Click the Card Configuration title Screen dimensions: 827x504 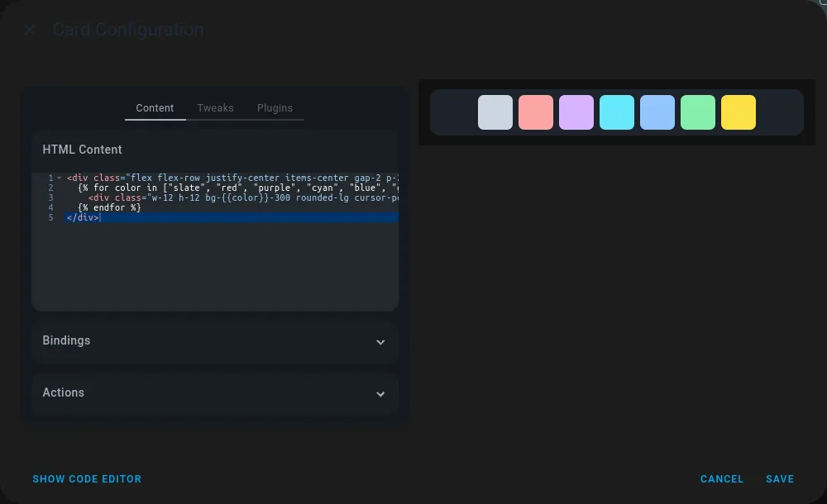click(128, 30)
